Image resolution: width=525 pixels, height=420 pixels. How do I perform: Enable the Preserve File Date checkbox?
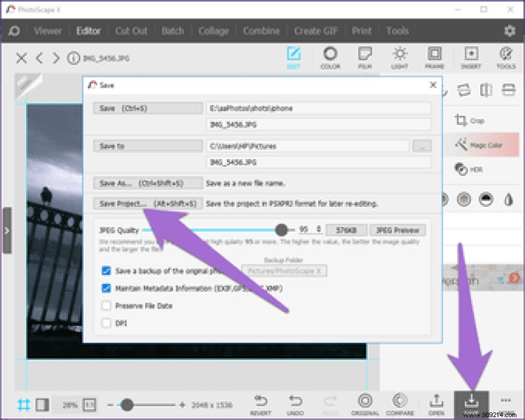tap(107, 306)
